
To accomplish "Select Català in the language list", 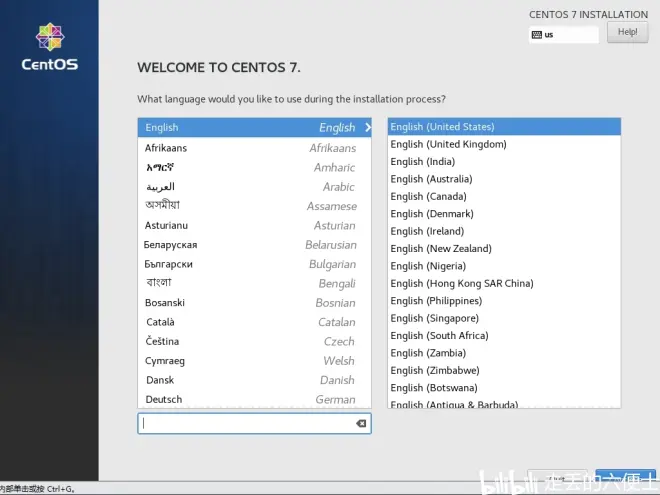I will tap(254, 322).
